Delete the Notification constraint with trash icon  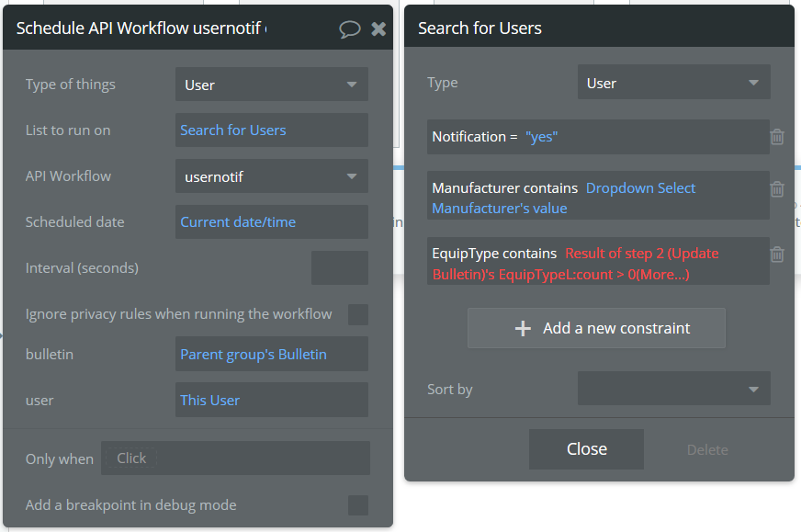tap(777, 137)
